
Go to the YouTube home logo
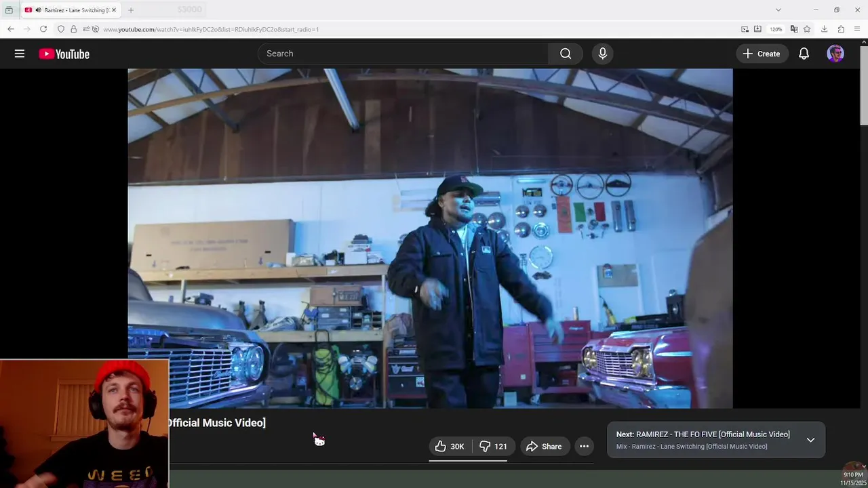(64, 54)
